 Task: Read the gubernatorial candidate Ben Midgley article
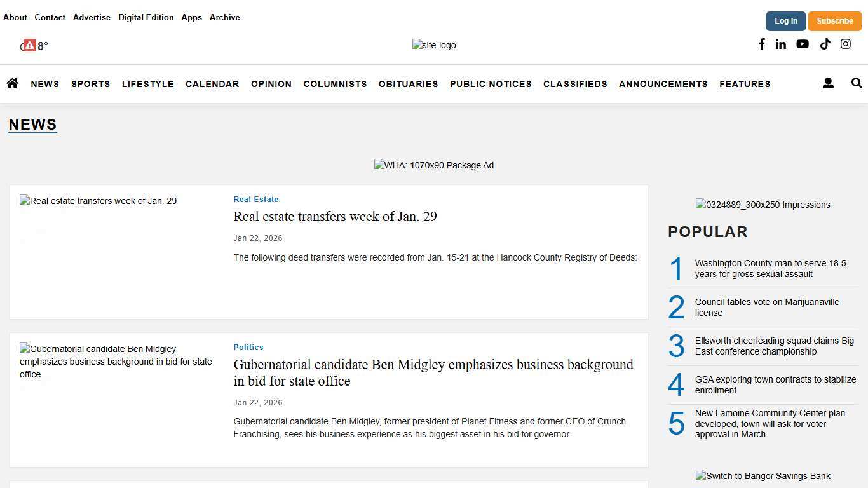pos(433,372)
